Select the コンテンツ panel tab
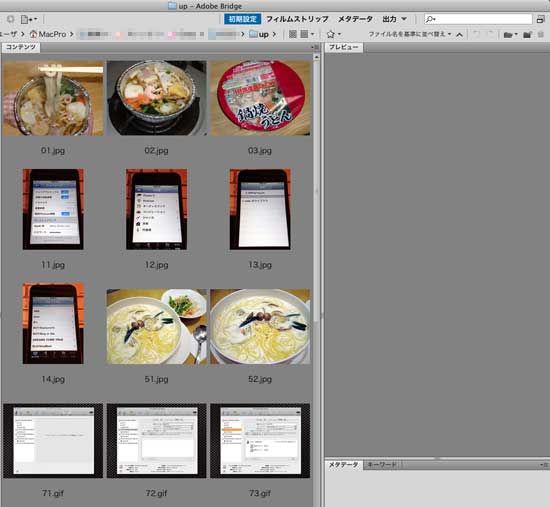 pos(21,47)
